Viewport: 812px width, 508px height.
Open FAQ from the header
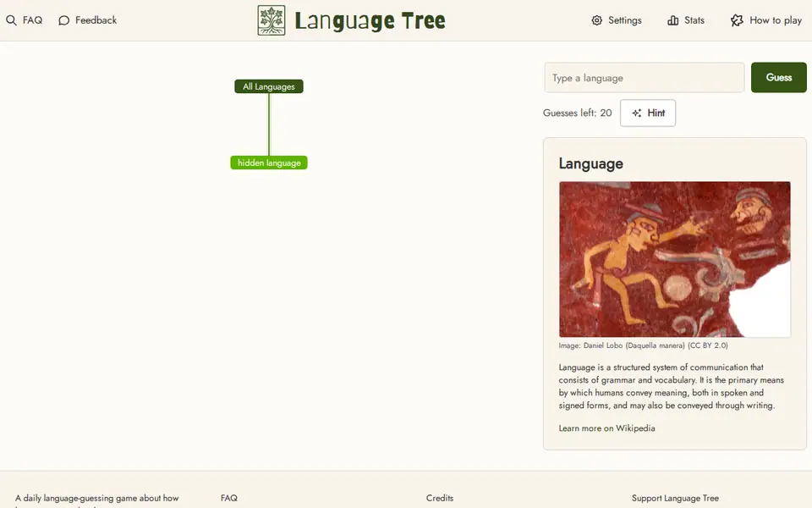[25, 20]
